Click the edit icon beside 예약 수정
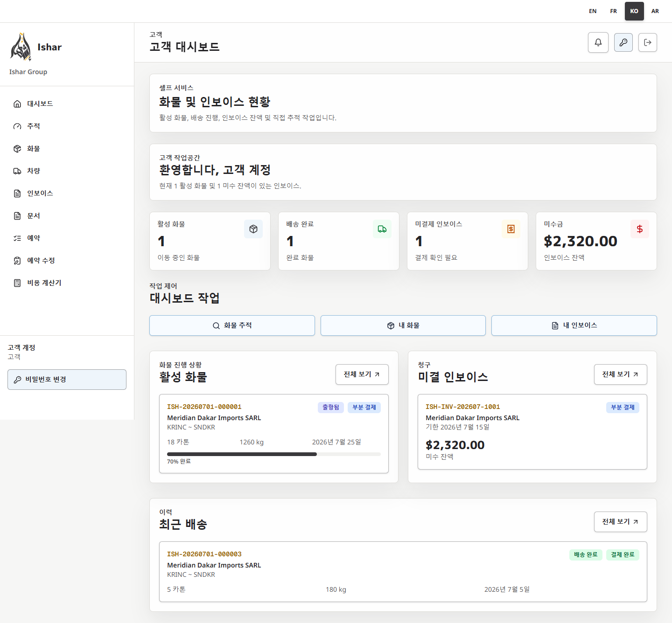672x623 pixels. pos(17,260)
